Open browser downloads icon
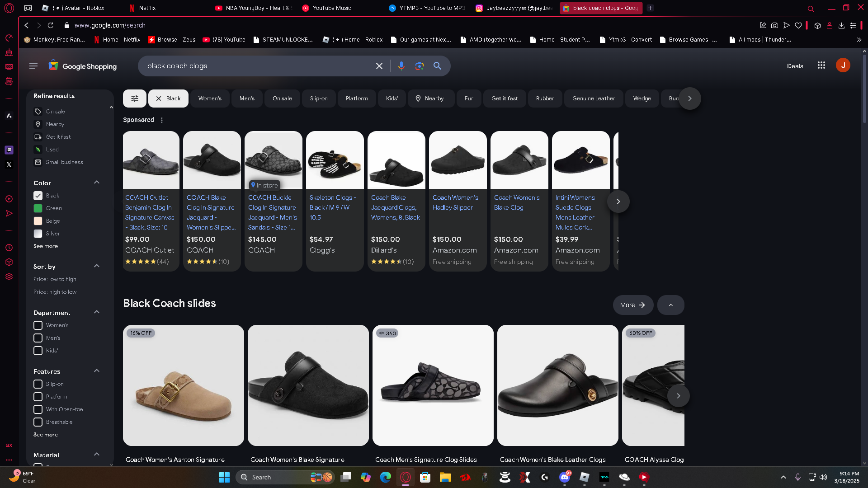 point(841,25)
